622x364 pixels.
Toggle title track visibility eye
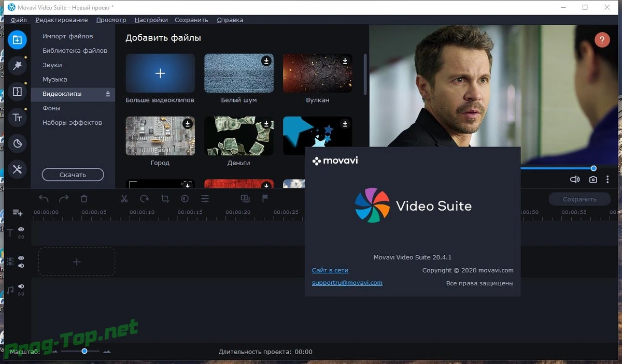point(21,229)
